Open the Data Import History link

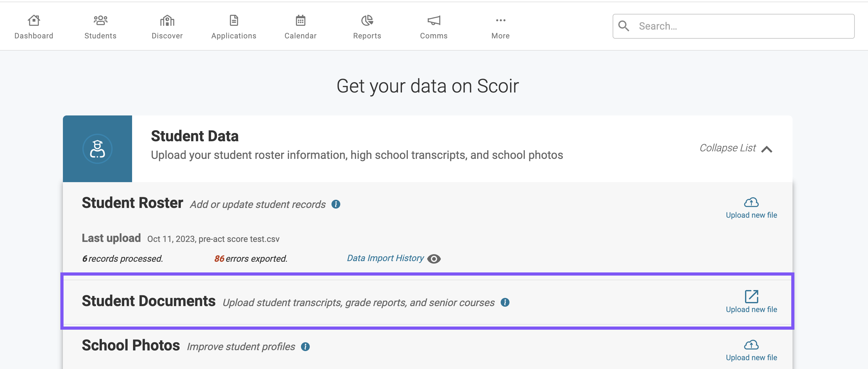coord(385,258)
